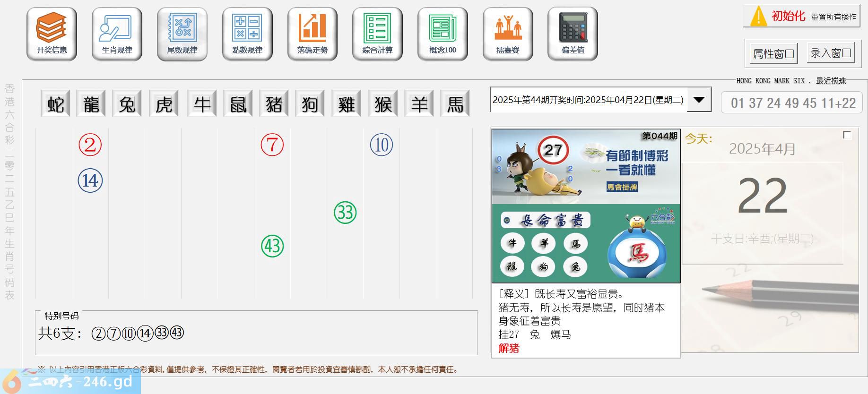This screenshot has width=868, height=394.
Task: Expand the draw period dropdown arrow
Action: click(x=698, y=100)
